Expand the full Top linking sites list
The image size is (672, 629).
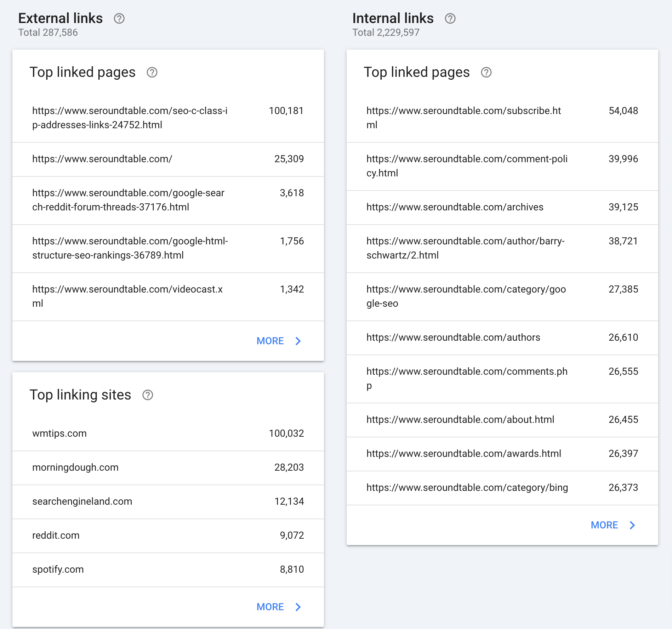[x=270, y=607]
